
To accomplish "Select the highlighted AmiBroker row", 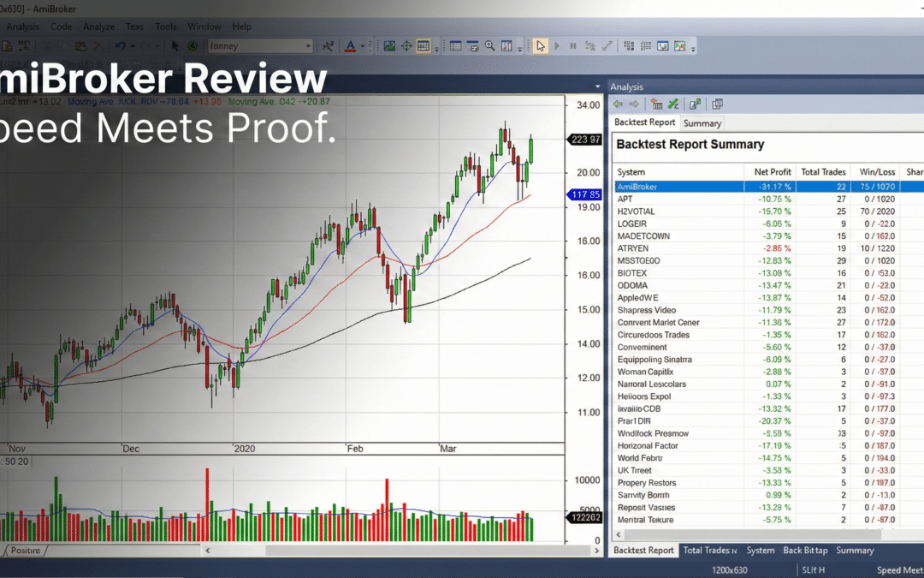I will pyautogui.click(x=768, y=187).
